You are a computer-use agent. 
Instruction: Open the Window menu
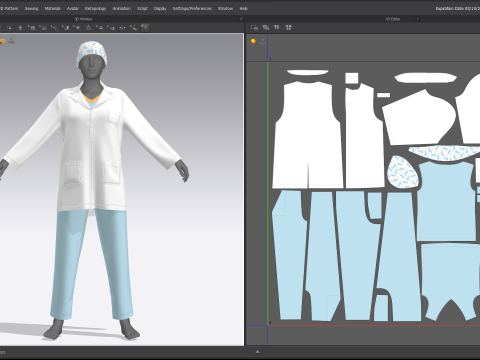click(x=225, y=8)
